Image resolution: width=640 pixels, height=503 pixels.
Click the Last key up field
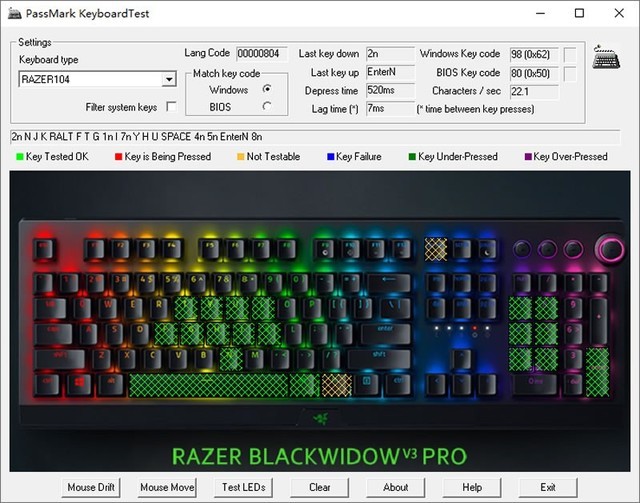pyautogui.click(x=390, y=72)
